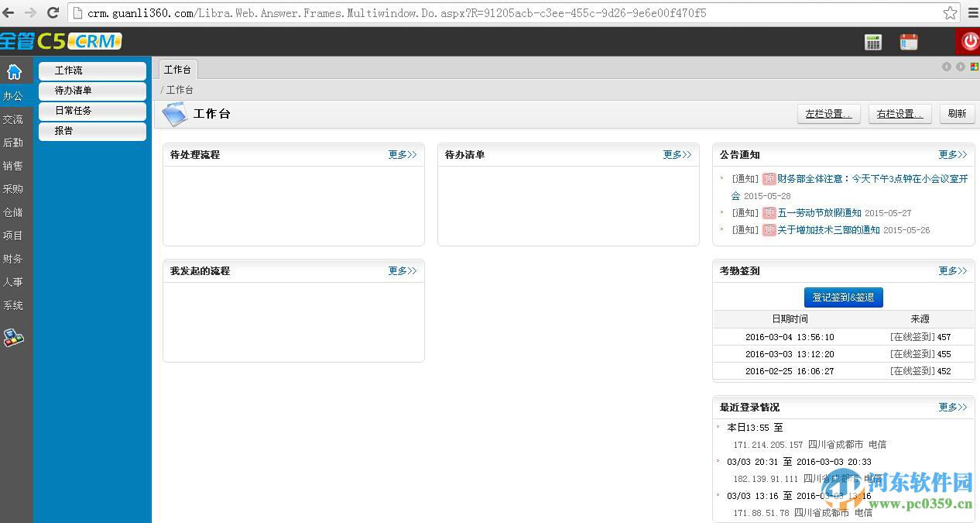The image size is (980, 523).
Task: Click the workbench folder icon beside 工作台 title
Action: click(x=175, y=114)
